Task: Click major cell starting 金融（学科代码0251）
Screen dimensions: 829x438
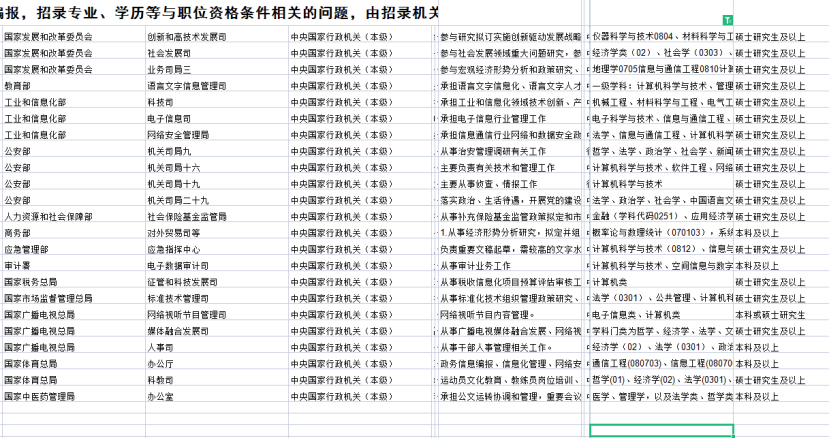Action: tap(662, 217)
